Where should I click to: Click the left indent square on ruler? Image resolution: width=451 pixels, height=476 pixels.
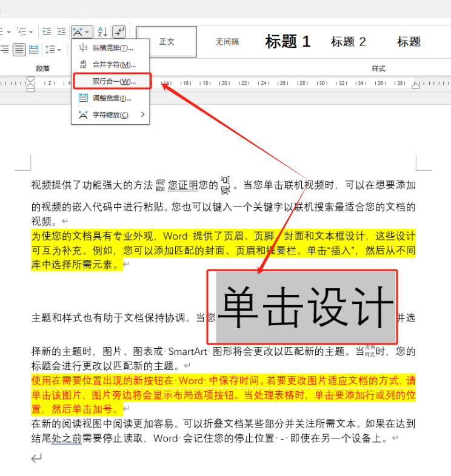tap(30, 90)
